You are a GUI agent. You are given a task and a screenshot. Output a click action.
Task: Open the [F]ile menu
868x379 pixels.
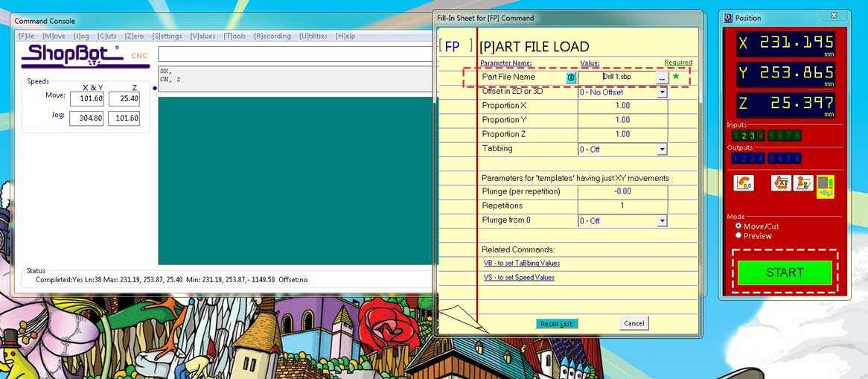pos(27,36)
